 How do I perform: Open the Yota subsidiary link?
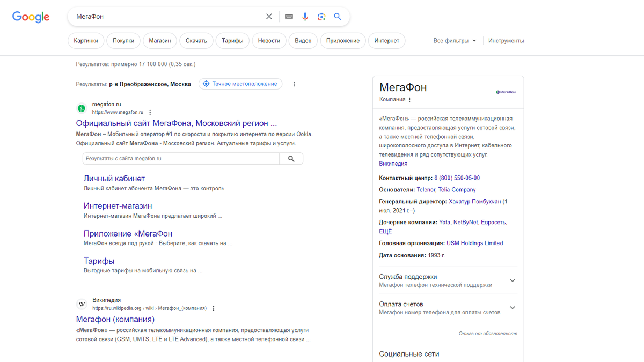445,222
